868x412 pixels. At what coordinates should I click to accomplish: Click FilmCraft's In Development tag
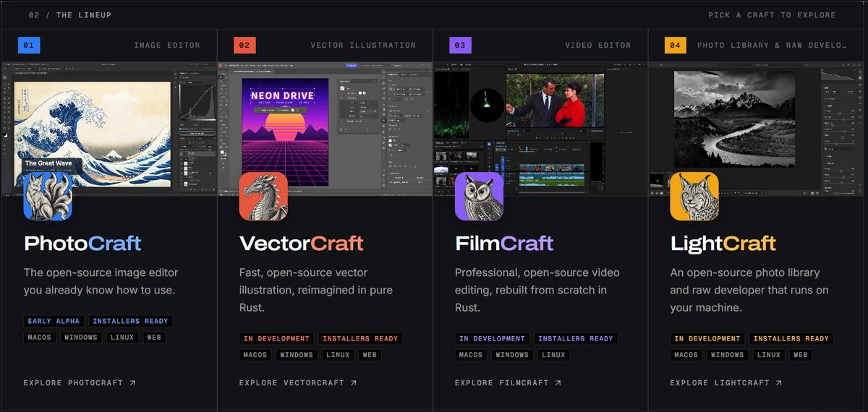click(493, 338)
